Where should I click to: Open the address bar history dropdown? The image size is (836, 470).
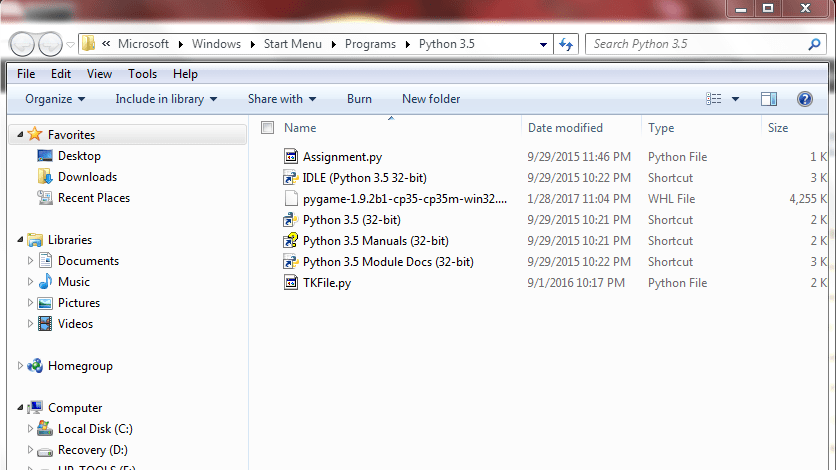coord(543,45)
